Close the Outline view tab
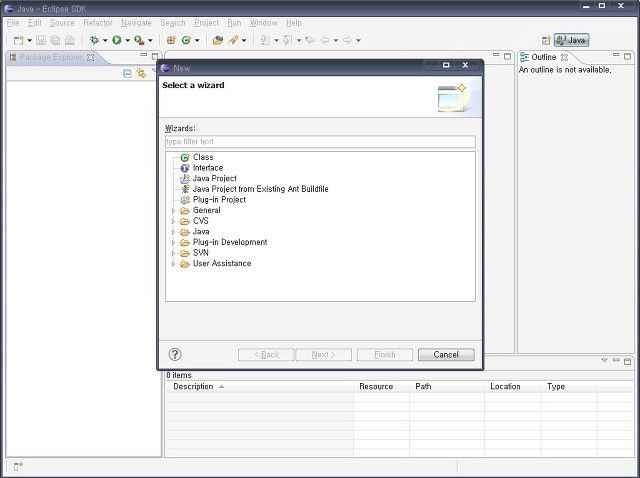640x478 pixels. coord(564,57)
